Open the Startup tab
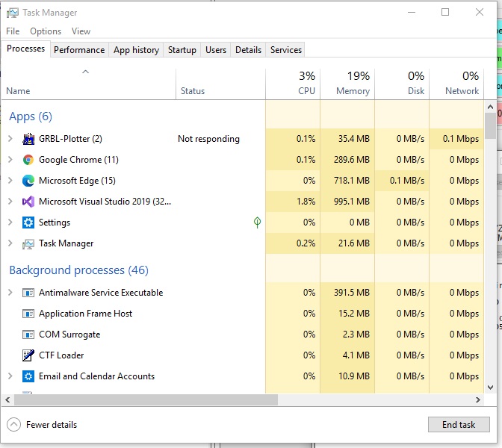This screenshot has height=448, width=502. (182, 50)
